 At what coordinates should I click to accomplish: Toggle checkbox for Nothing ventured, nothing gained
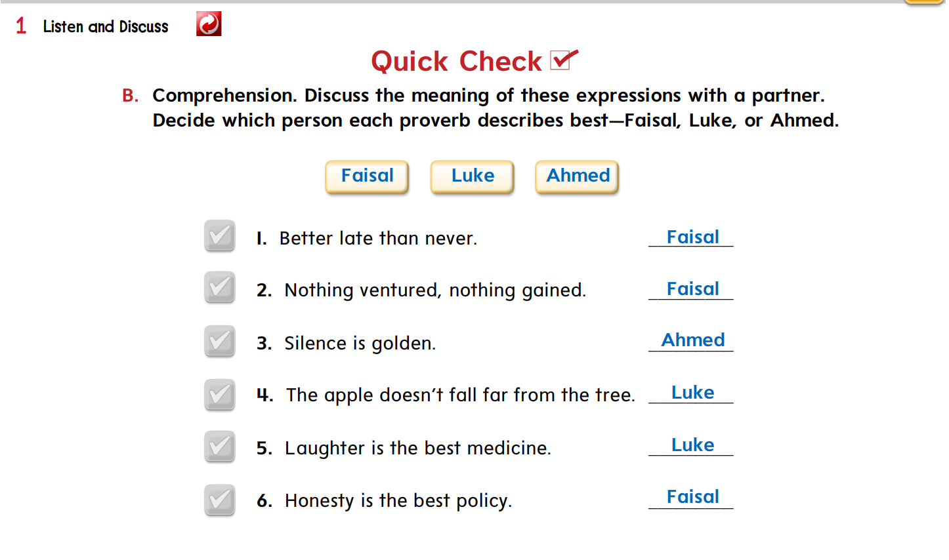click(219, 287)
